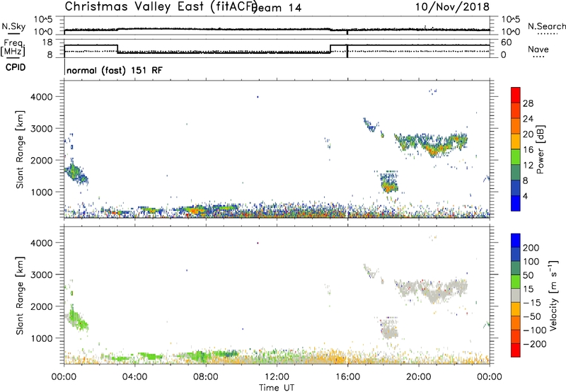
Task: Click the '20' tick on the Power color bar
Action: pyautogui.click(x=528, y=134)
